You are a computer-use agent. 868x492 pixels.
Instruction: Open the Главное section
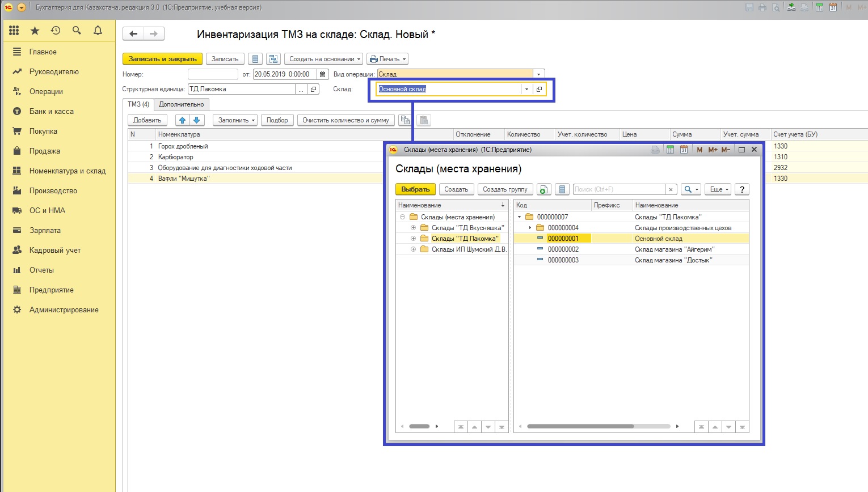point(43,52)
